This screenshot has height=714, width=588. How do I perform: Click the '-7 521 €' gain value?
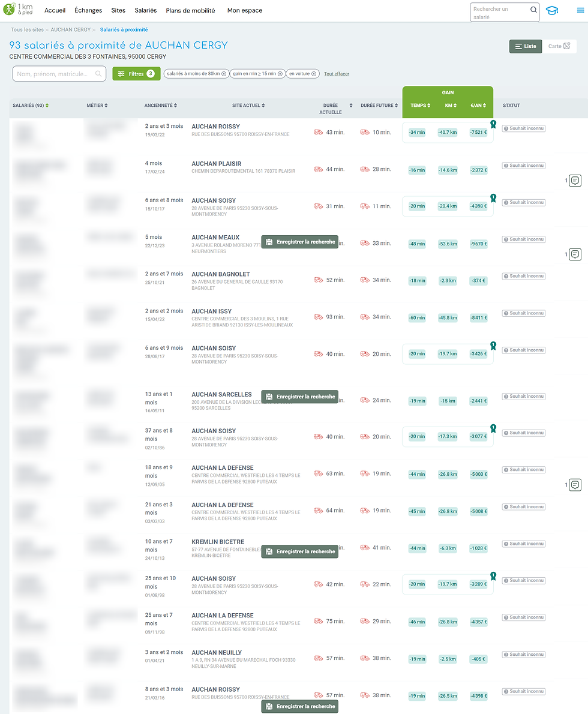[479, 133]
